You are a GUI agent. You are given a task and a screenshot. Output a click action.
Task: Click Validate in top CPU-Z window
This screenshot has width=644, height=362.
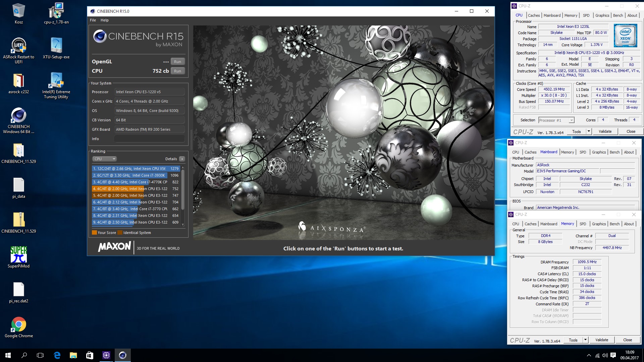[x=605, y=131]
